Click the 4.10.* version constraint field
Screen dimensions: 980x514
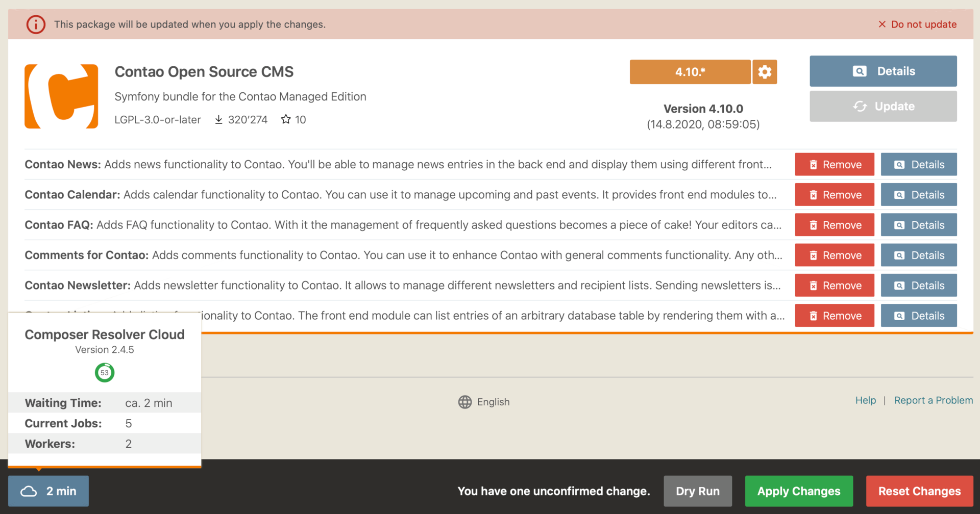690,72
